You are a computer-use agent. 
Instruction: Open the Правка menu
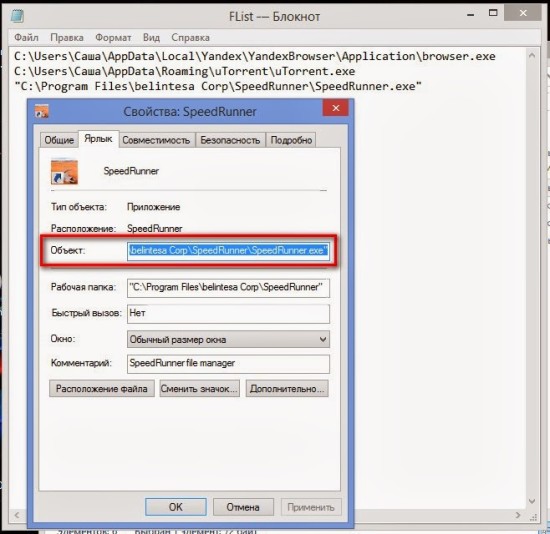point(67,38)
